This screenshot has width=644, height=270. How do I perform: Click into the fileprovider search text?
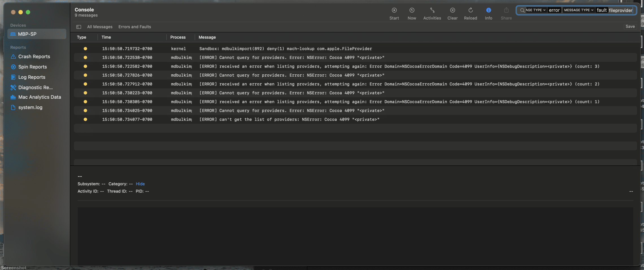pos(621,10)
